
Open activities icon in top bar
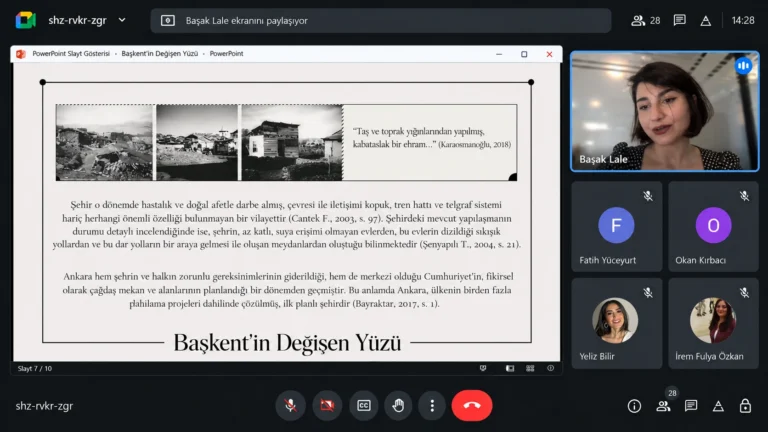(x=705, y=21)
